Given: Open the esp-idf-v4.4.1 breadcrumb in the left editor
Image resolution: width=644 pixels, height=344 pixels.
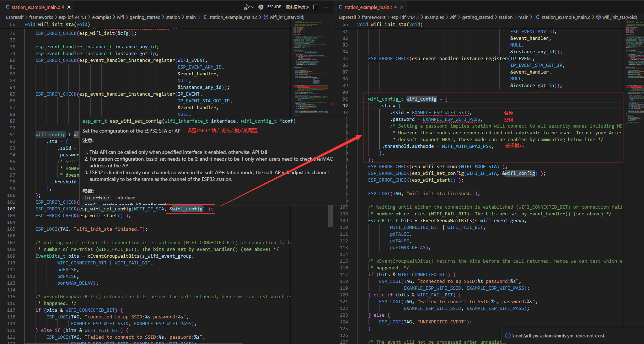Looking at the screenshot, I should pos(72,17).
